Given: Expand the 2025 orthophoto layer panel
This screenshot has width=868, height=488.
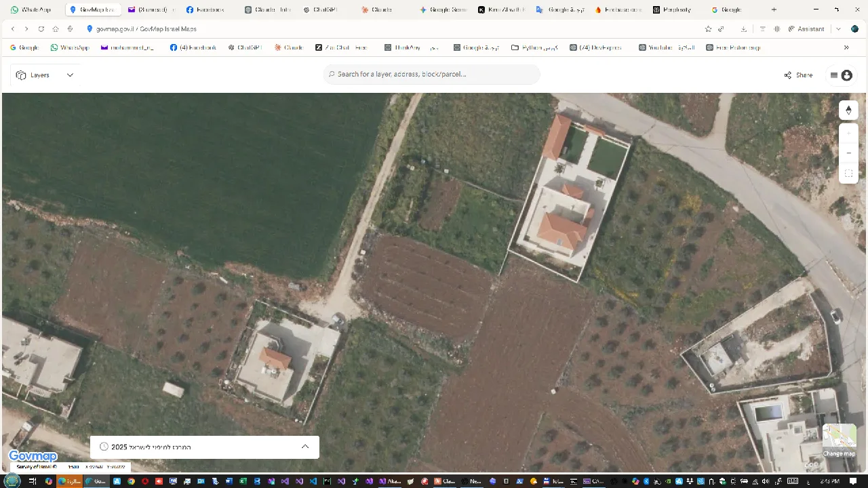Looking at the screenshot, I should click(305, 447).
